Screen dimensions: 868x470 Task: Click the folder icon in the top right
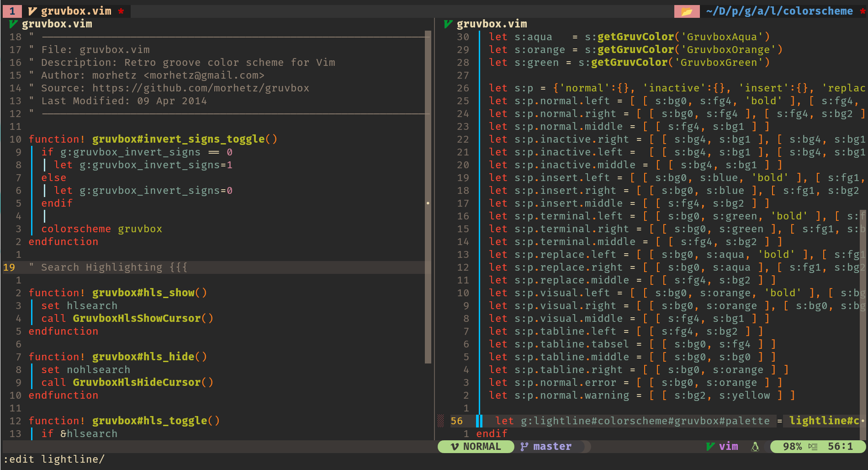click(687, 11)
